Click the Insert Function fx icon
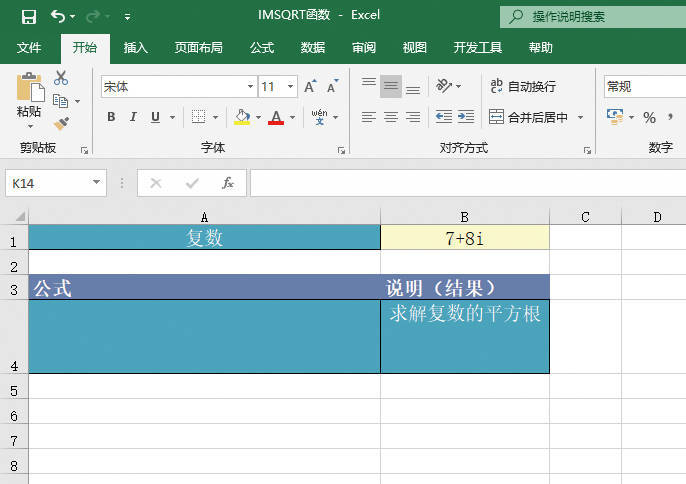 tap(227, 183)
